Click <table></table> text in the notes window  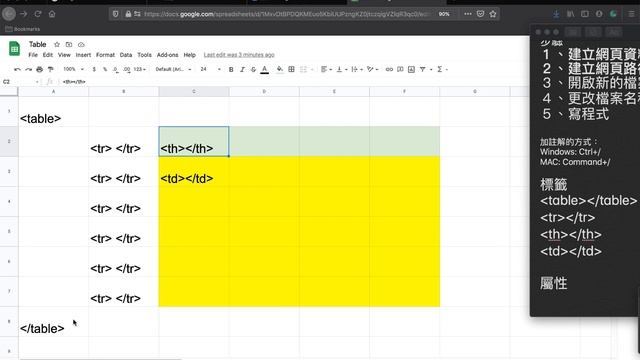(x=588, y=201)
